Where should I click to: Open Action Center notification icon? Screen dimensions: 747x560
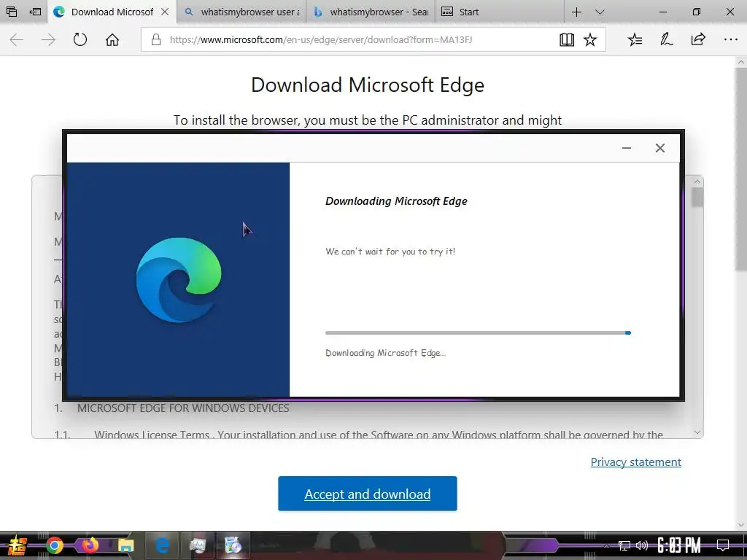(723, 545)
